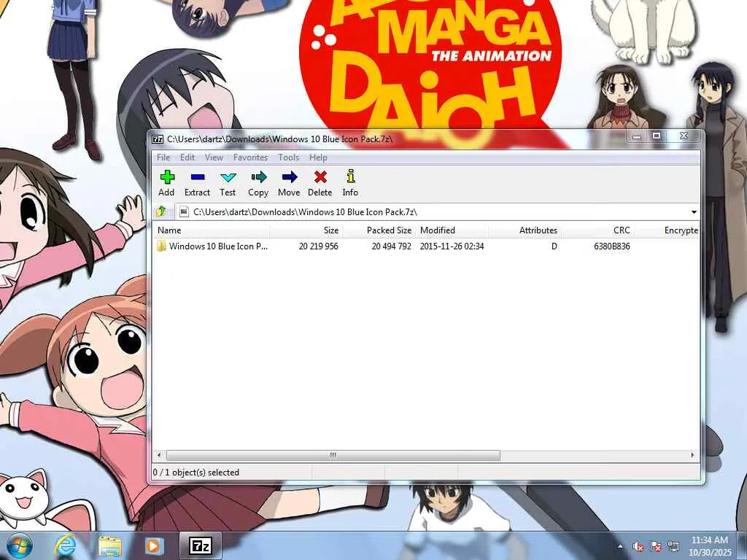747x560 pixels.
Task: Sort by the CRC column header
Action: [x=598, y=230]
